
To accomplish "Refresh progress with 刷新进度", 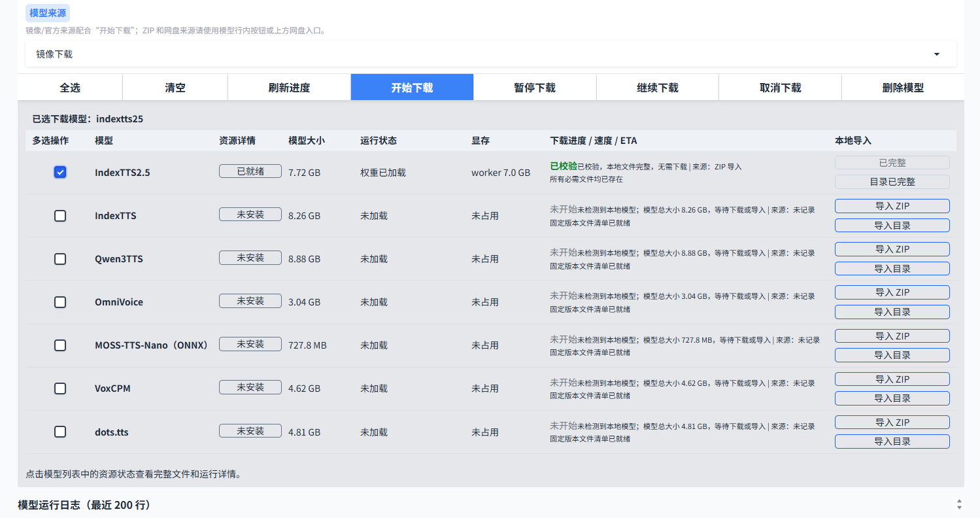I will click(x=289, y=87).
